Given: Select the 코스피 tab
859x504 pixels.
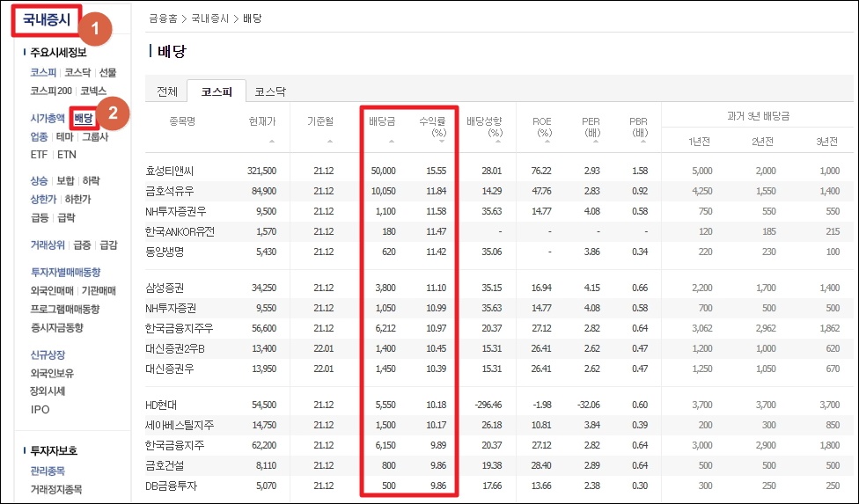Looking at the screenshot, I should pos(217,91).
